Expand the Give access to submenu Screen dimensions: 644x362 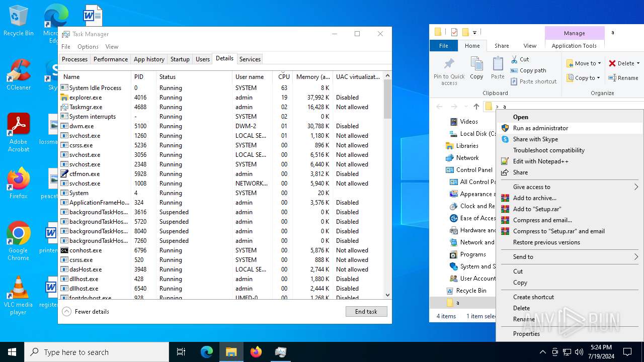pos(570,187)
